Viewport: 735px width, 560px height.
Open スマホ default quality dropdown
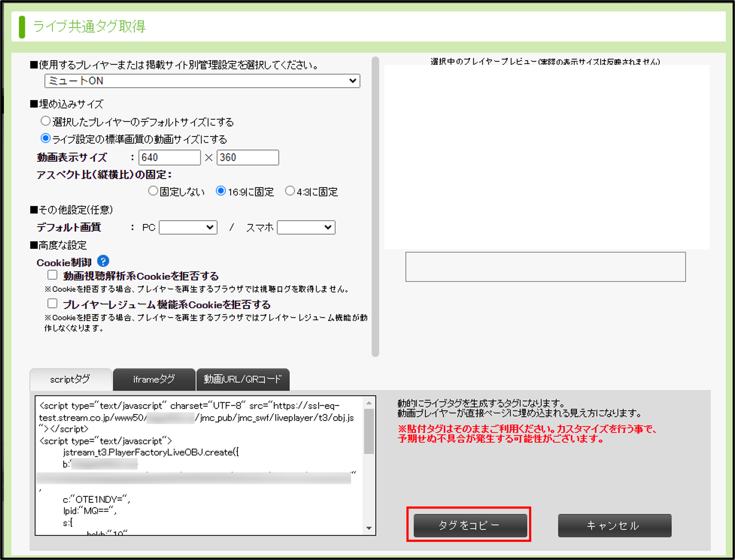(x=306, y=227)
